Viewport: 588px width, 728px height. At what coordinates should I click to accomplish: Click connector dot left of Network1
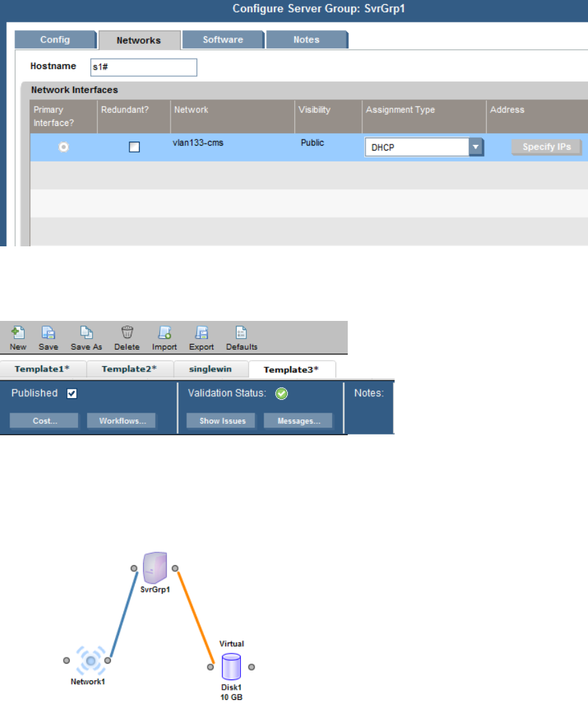(66, 660)
